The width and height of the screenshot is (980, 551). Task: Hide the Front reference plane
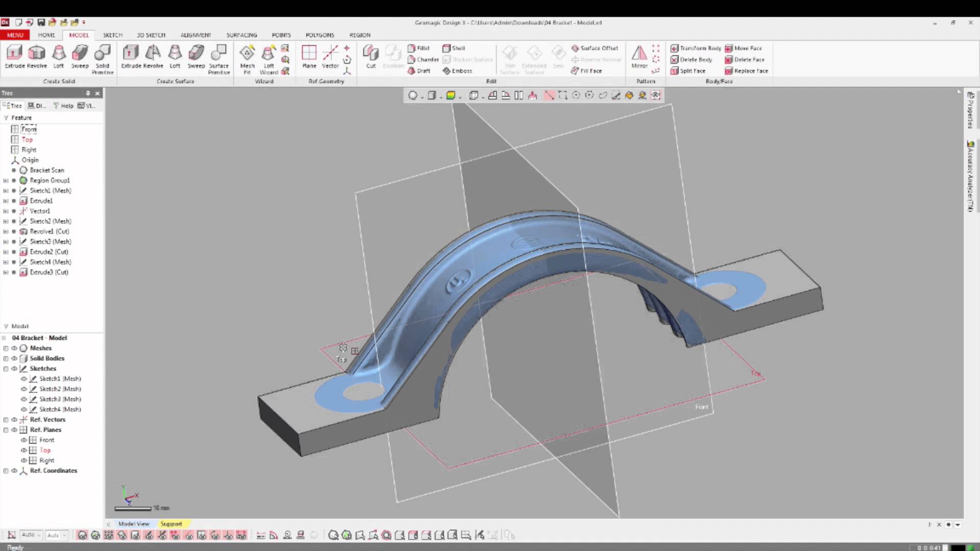(x=24, y=440)
